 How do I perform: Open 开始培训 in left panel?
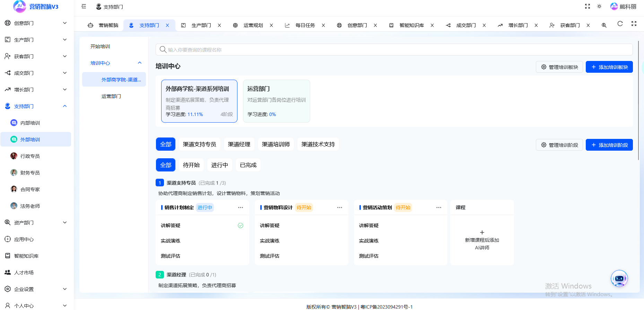tap(114, 46)
